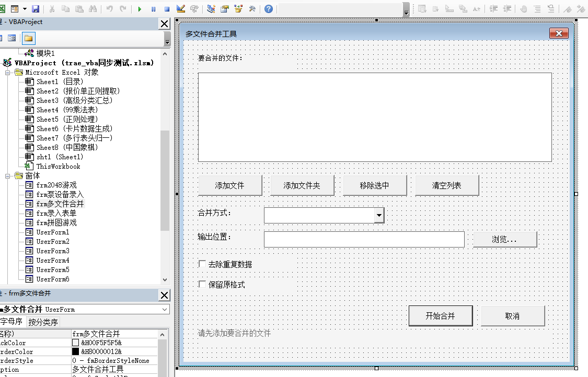Image resolution: width=588 pixels, height=377 pixels.
Task: Click inside the 输出位置 text field
Action: (364, 239)
